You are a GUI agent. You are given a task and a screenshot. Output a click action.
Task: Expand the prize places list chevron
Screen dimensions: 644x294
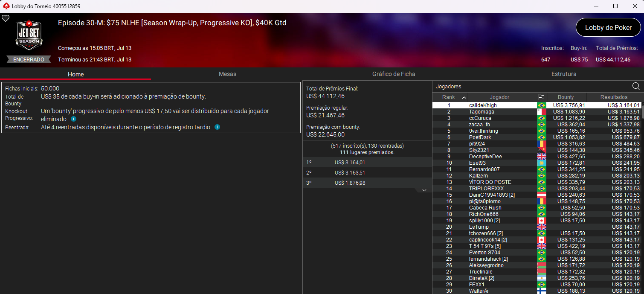point(424,190)
